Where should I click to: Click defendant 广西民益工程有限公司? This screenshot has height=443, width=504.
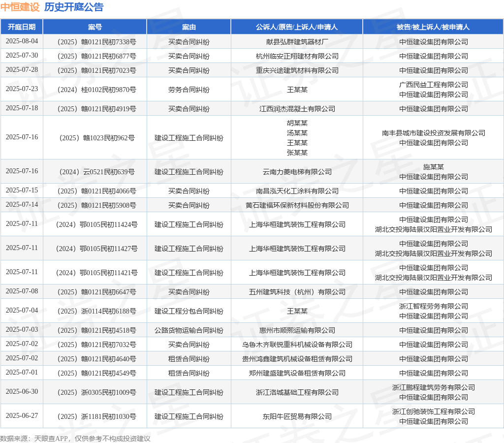coord(433,85)
